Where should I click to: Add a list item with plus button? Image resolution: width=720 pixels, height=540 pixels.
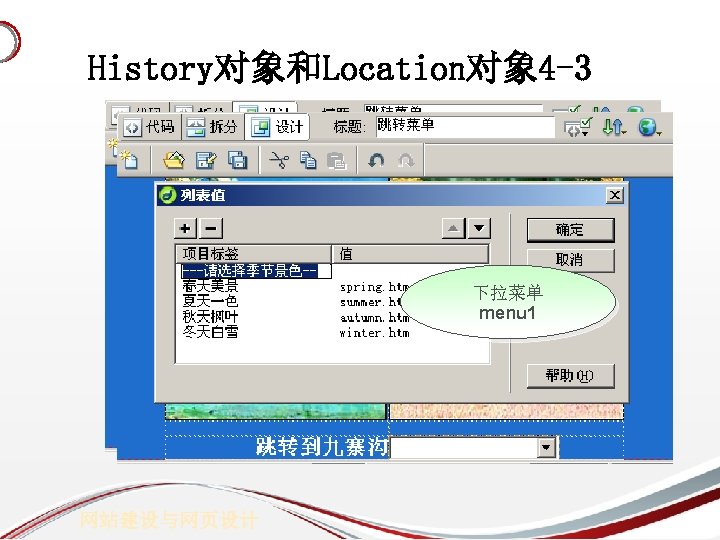(186, 228)
